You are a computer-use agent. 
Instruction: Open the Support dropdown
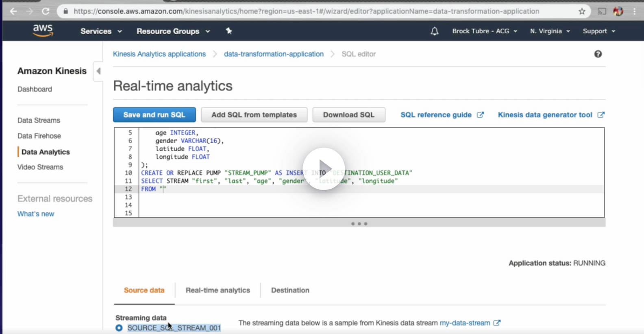click(599, 31)
